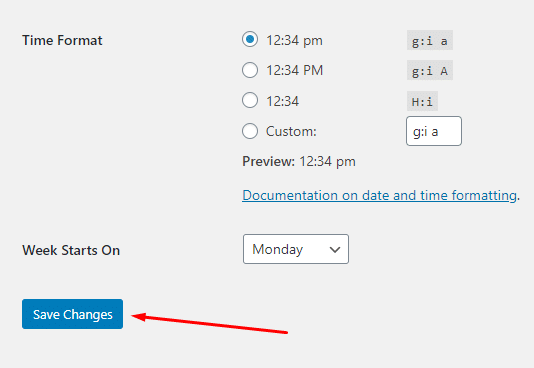The width and height of the screenshot is (534, 368).
Task: Select the uppercase 12:34 PM radio button
Action: pyautogui.click(x=250, y=70)
